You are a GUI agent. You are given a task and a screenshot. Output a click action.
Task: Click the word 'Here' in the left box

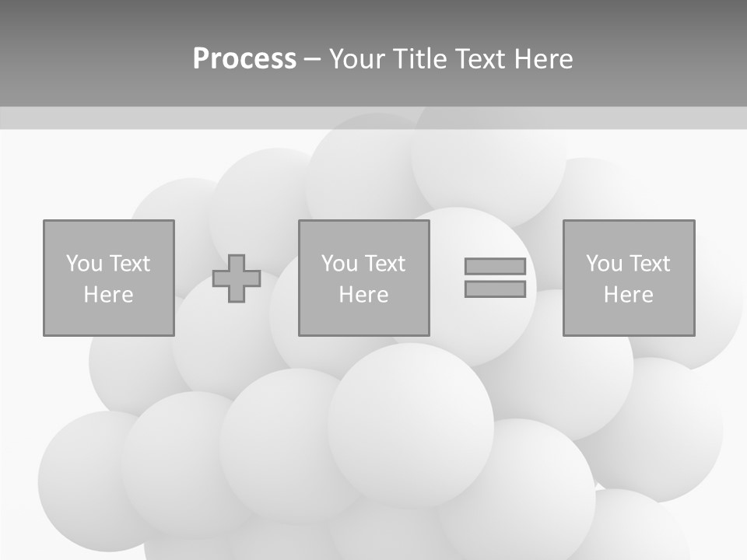[108, 295]
